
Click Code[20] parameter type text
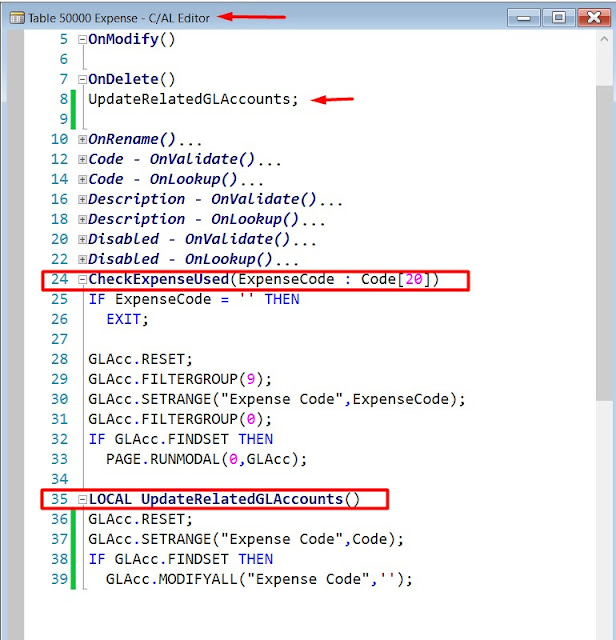(x=396, y=279)
